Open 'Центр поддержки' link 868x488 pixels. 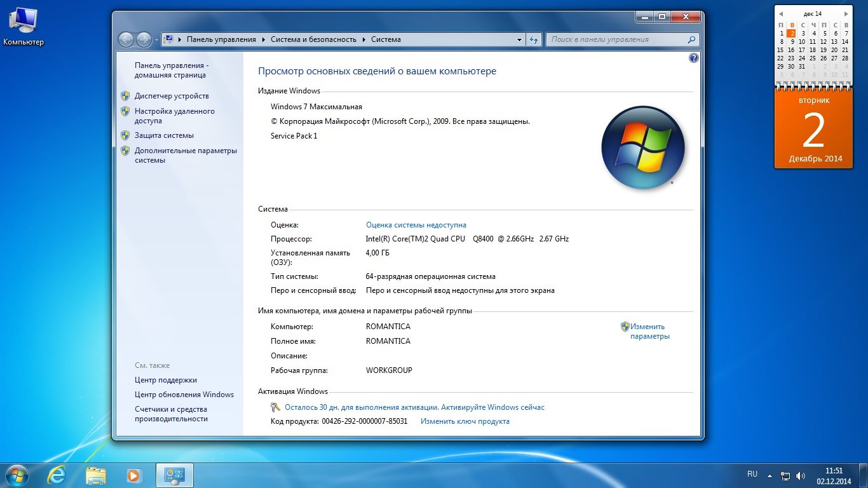166,380
